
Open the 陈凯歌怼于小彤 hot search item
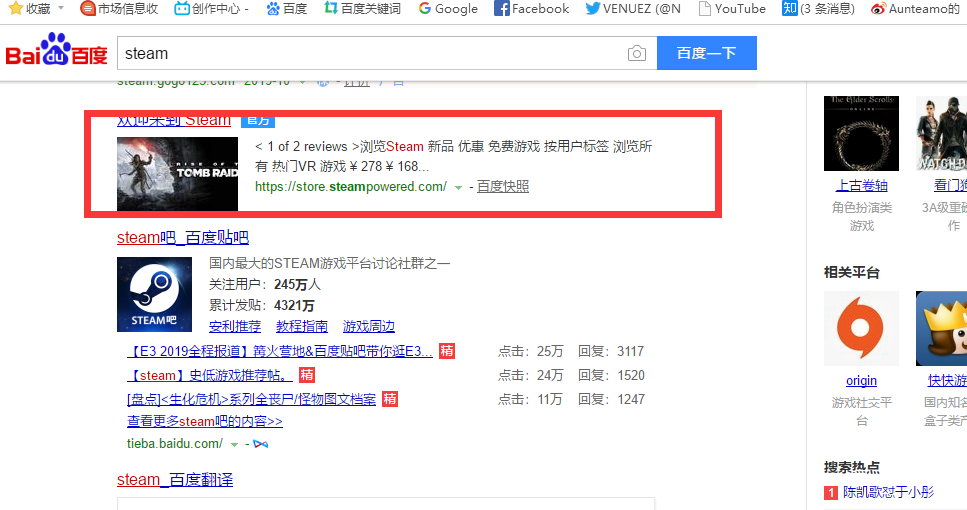coord(889,492)
